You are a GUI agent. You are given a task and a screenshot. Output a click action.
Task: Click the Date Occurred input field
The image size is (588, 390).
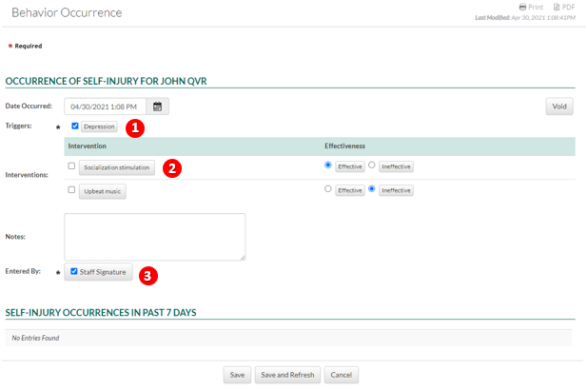[x=106, y=107]
